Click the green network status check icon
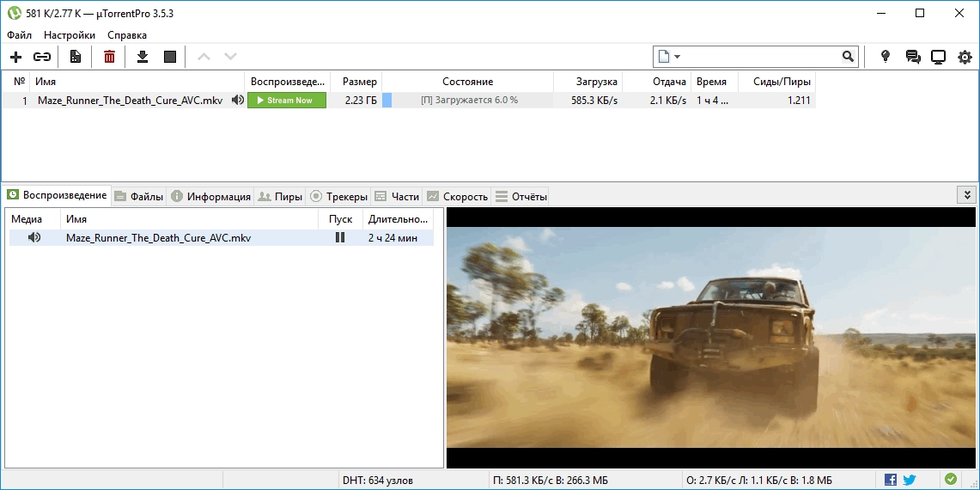This screenshot has height=490, width=980. point(951,480)
